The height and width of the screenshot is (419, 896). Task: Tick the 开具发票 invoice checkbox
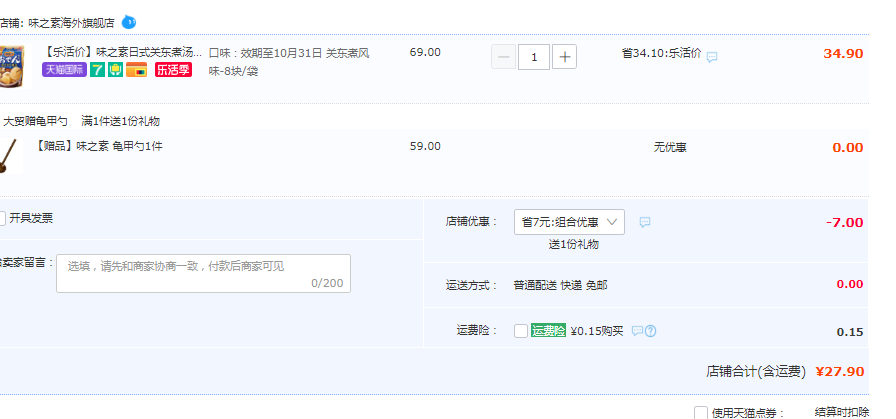click(1, 218)
